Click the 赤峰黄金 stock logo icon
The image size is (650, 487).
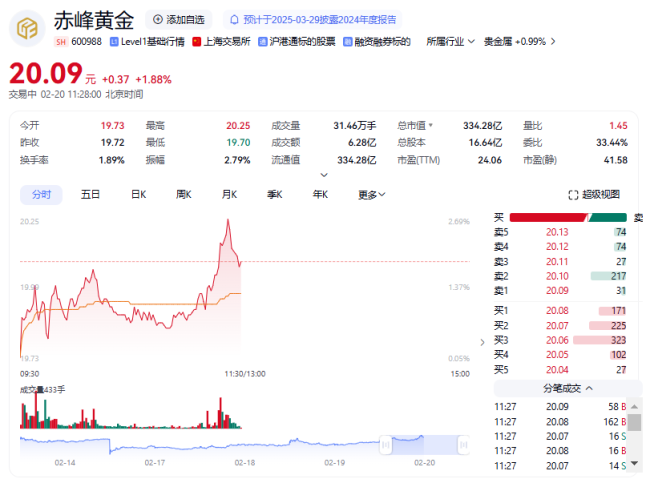click(x=27, y=28)
